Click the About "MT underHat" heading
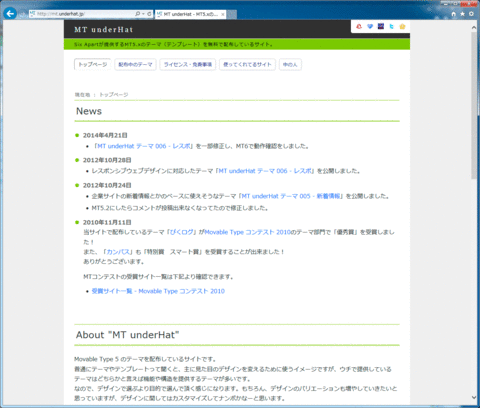This screenshot has height=408, width=480. (x=127, y=335)
